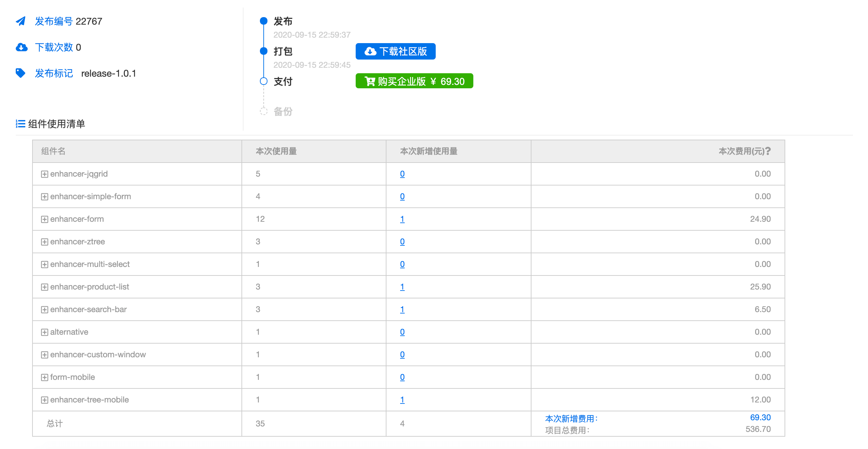Download the community edition 下载社区版
868x449 pixels.
click(395, 51)
